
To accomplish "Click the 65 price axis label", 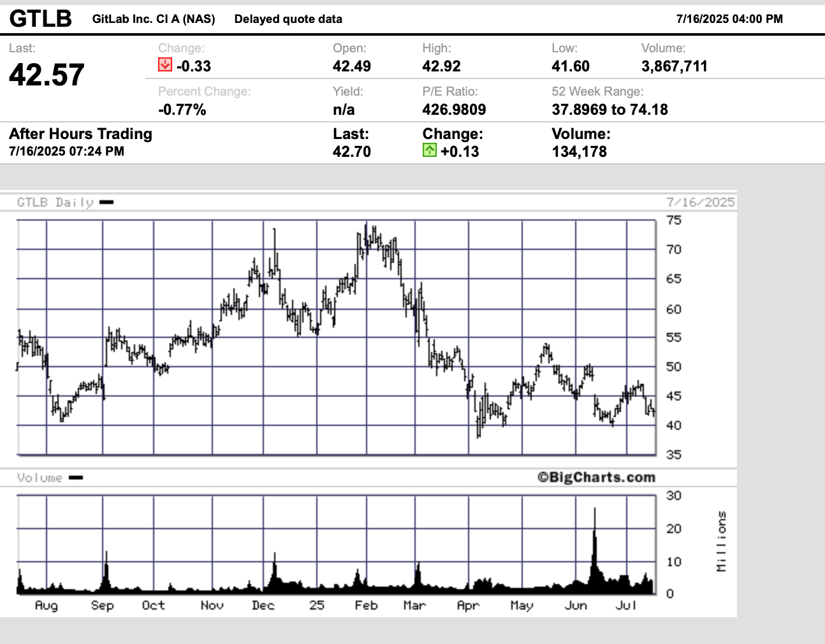I will click(674, 279).
